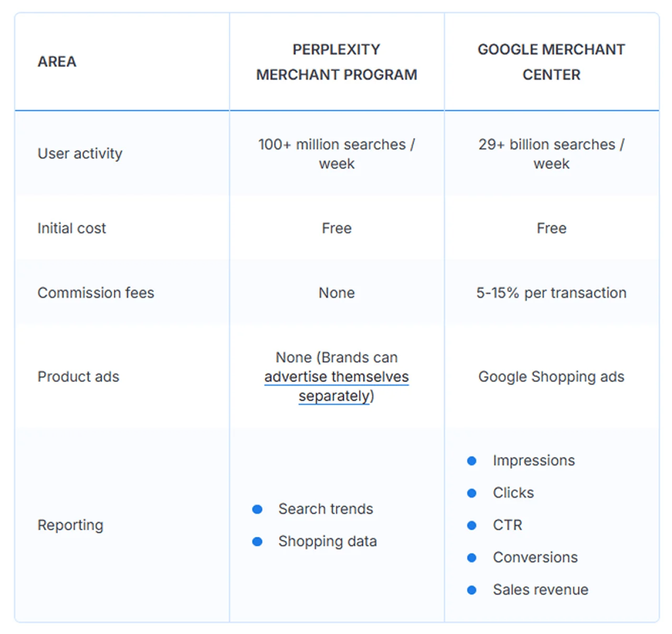Select the "5-15% per transaction" cell
This screenshot has width=672, height=634.
(551, 293)
